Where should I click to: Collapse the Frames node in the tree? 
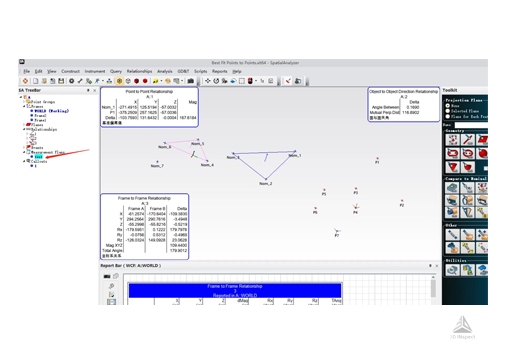(x=24, y=106)
